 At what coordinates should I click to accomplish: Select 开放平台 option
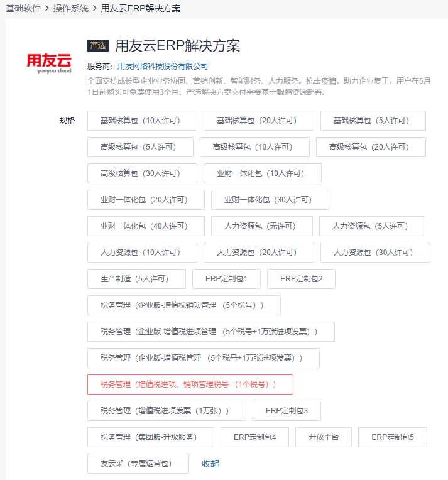(x=324, y=437)
